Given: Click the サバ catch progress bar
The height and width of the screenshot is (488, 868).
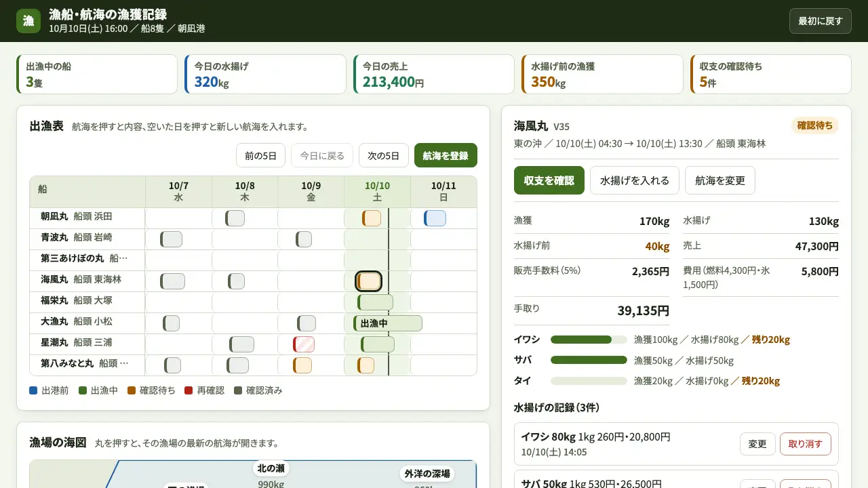Looking at the screenshot, I should 589,360.
